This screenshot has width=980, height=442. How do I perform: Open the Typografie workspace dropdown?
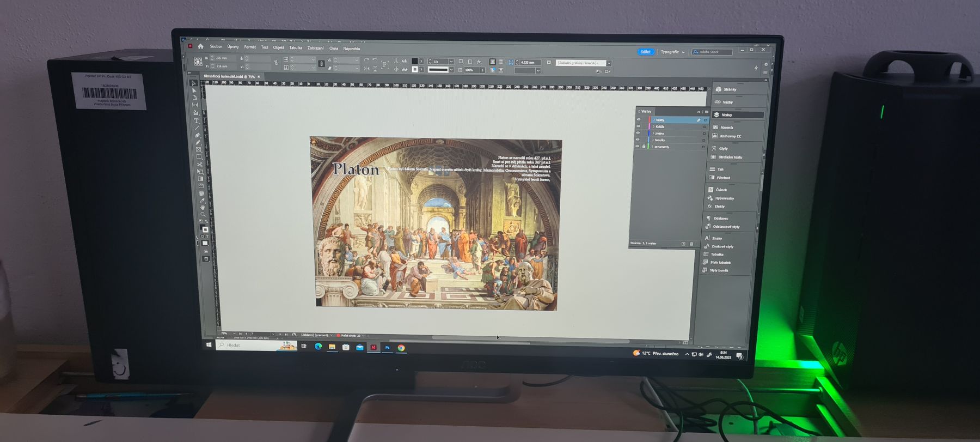(x=672, y=52)
